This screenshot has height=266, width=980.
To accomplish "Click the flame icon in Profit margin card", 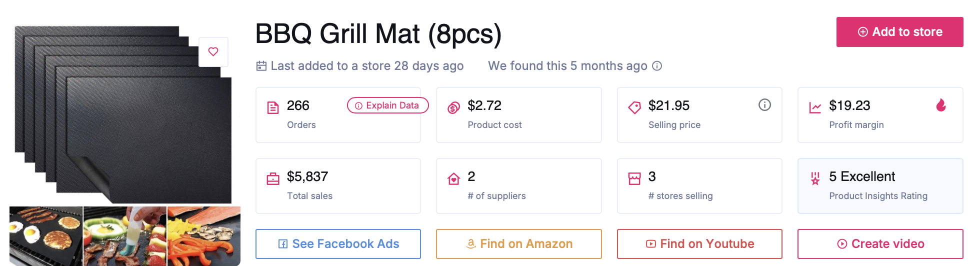I will [940, 105].
